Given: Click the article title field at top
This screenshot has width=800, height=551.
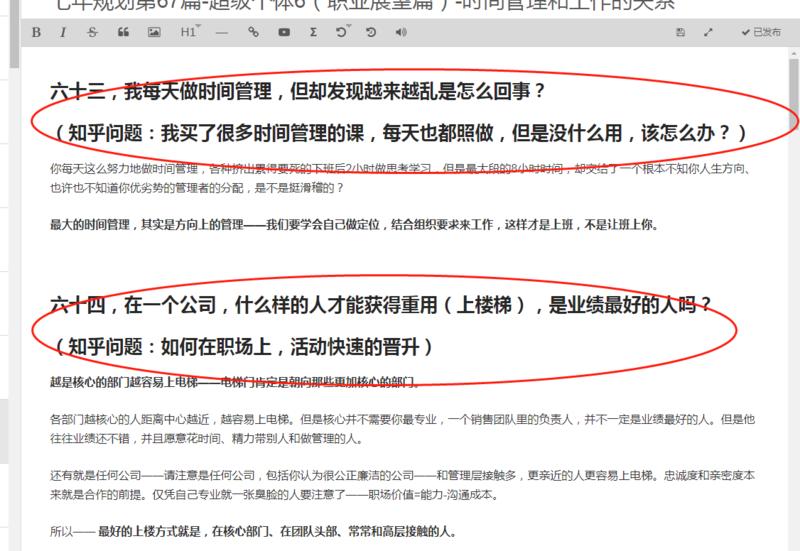Looking at the screenshot, I should (x=365, y=6).
